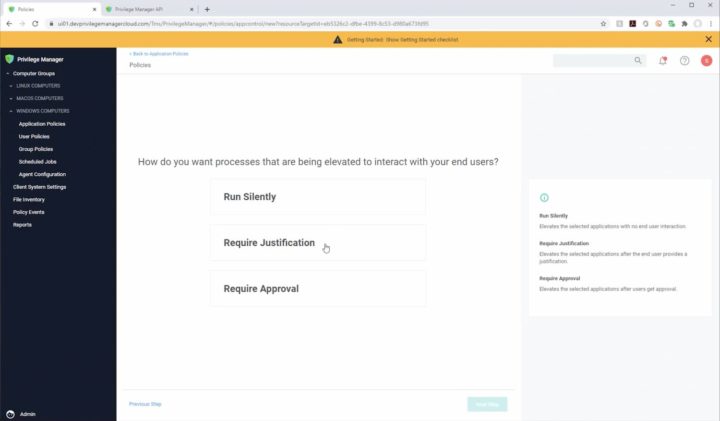Viewport: 720px width, 421px height.
Task: Close the Privilege Manager API tab
Action: point(191,9)
